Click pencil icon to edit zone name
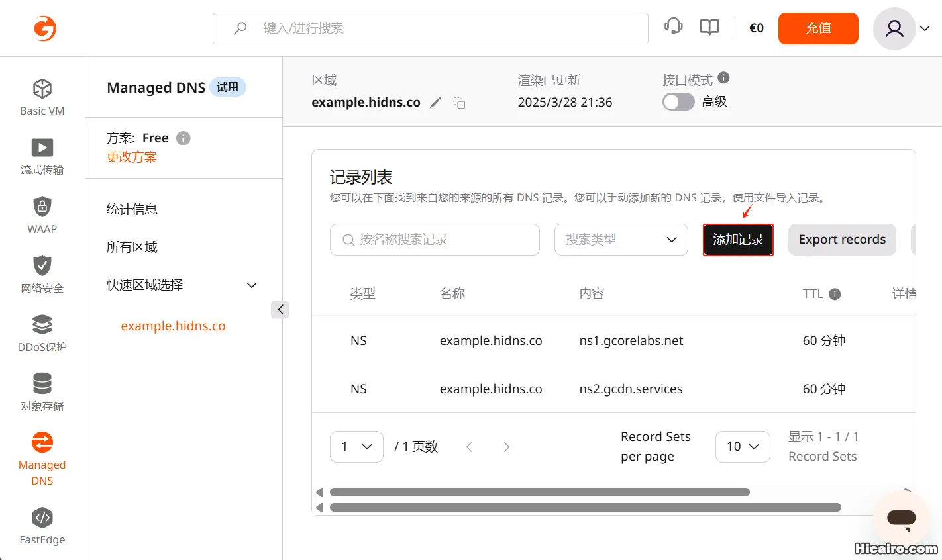This screenshot has width=942, height=560. (x=435, y=103)
